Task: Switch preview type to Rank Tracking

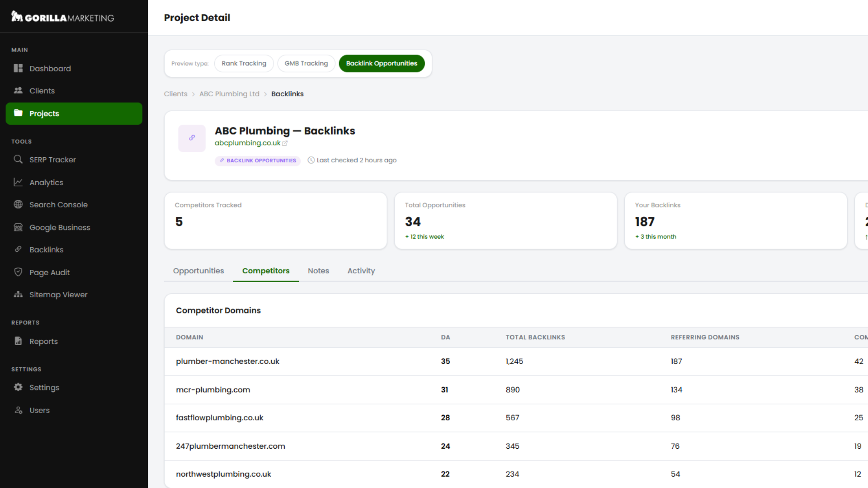Action: click(244, 63)
